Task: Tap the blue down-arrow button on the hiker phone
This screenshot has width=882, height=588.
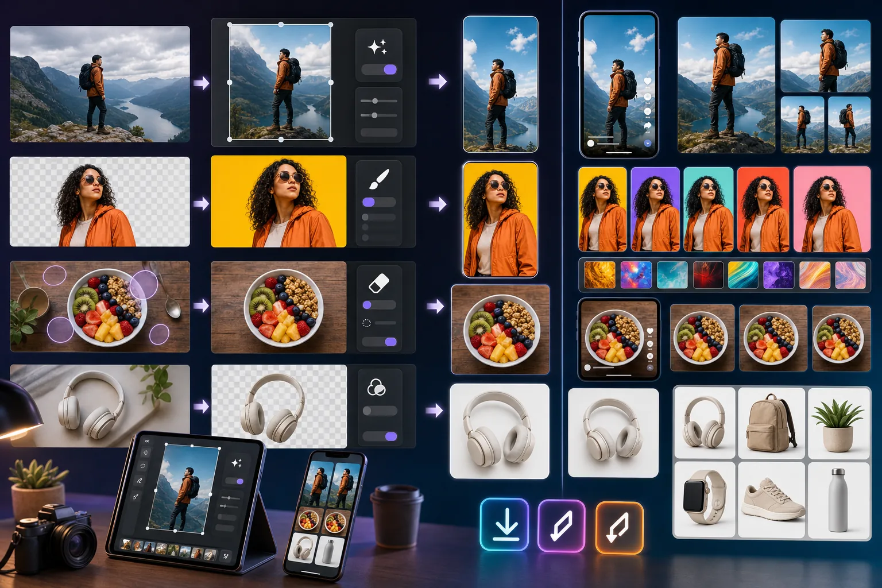Action: point(648,143)
